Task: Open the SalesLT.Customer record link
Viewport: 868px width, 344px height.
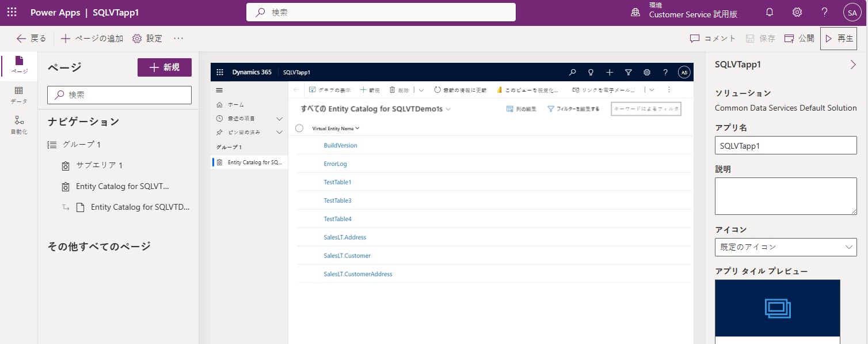Action: click(347, 256)
